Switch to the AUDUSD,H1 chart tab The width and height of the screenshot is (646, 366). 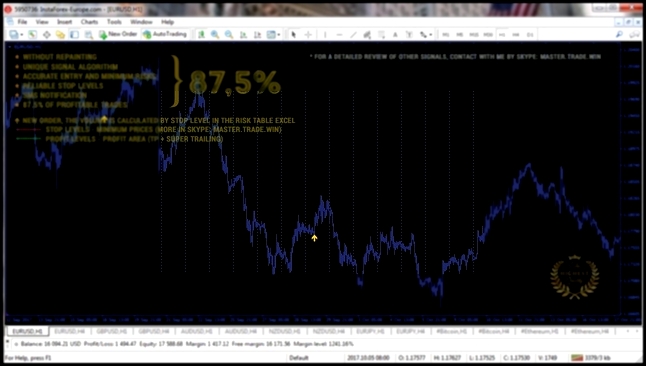197,331
